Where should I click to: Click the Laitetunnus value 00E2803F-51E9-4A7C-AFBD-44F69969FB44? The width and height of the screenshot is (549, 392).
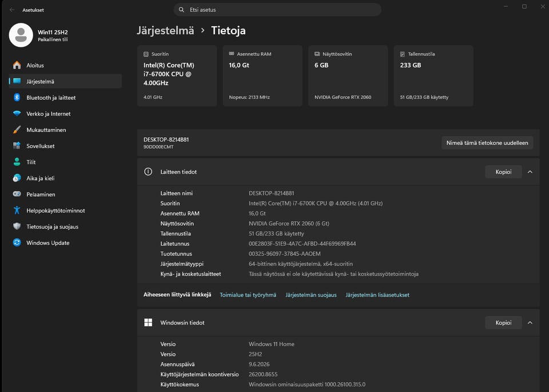click(x=302, y=243)
